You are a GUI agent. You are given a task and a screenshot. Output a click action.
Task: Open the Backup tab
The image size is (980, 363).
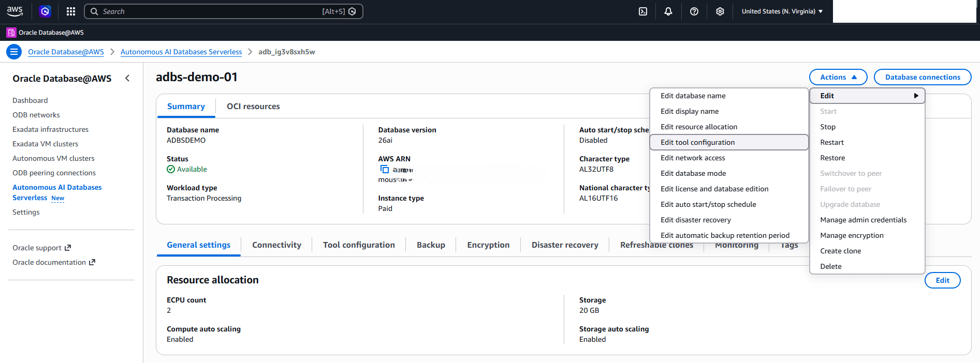coord(431,245)
